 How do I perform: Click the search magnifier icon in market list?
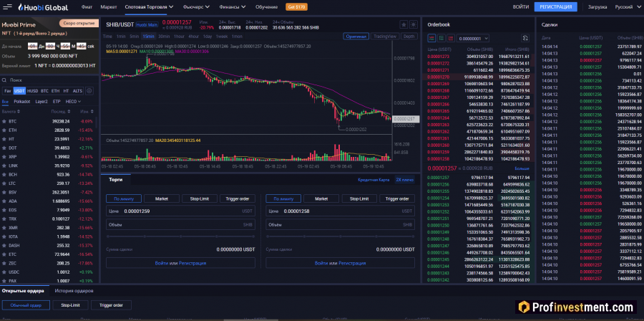[x=4, y=80]
